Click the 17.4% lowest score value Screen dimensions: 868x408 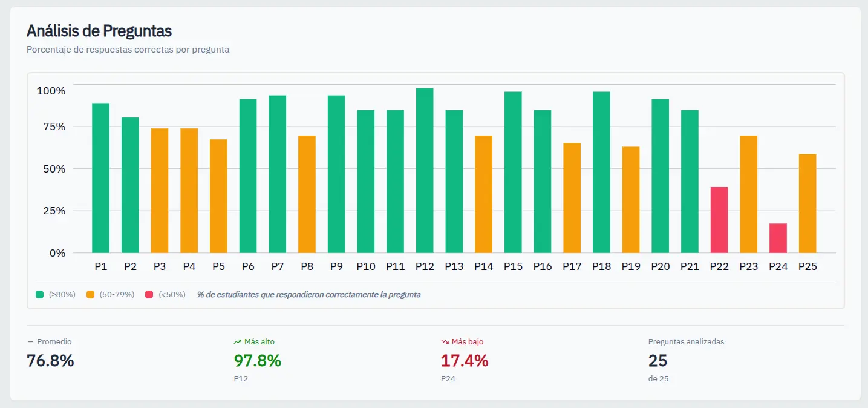coord(465,361)
